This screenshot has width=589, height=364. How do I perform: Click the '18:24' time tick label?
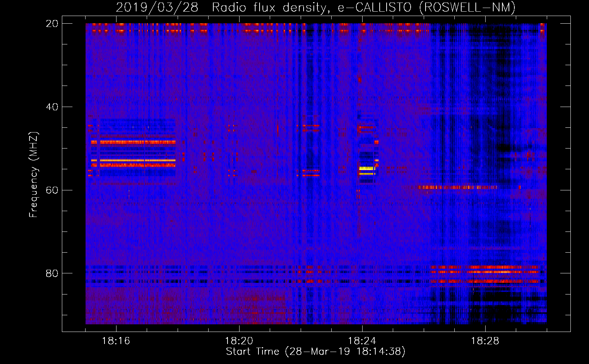pyautogui.click(x=362, y=341)
